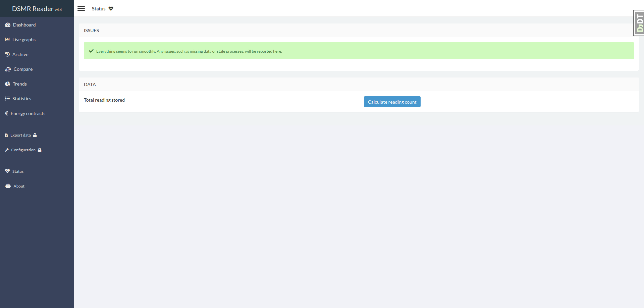
Task: Click the Status page heading text
Action: pos(99,9)
